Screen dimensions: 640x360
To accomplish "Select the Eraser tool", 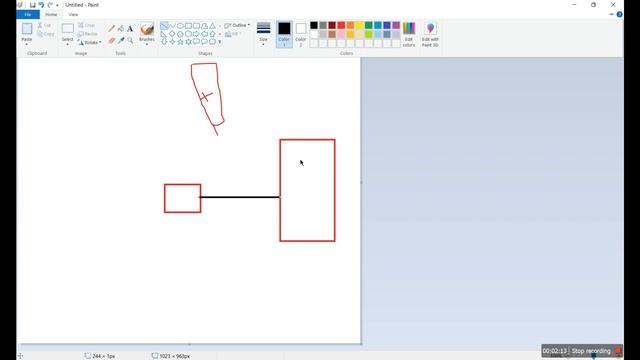I will pos(111,40).
